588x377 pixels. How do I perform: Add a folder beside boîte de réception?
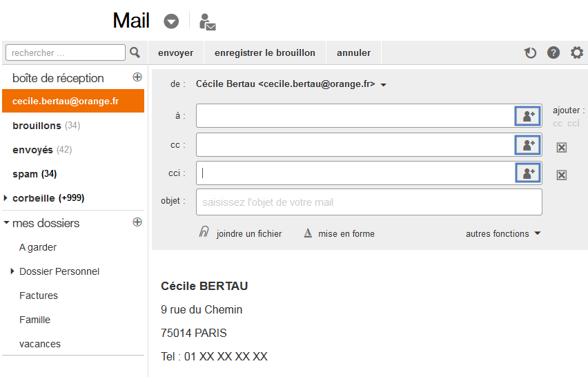point(137,77)
